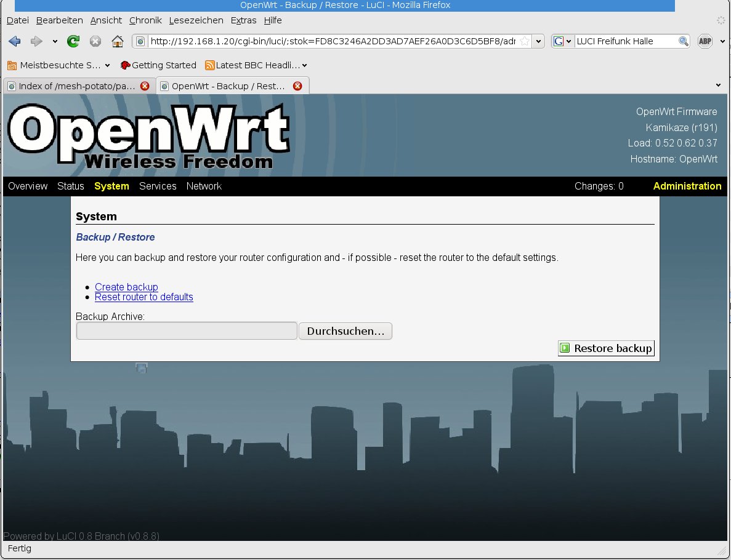
Task: Open the Latest BBC Headlines feed dropdown
Action: point(256,65)
